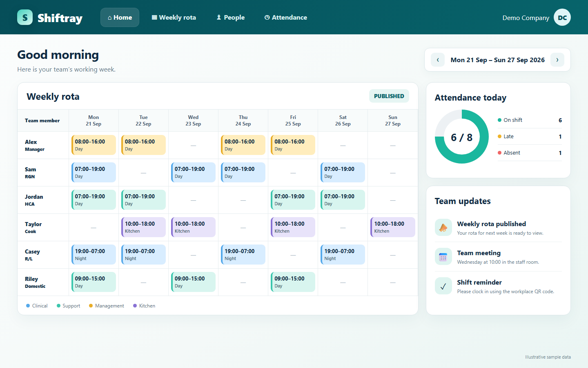Open Casey's Tuesday Night shift

tap(143, 255)
